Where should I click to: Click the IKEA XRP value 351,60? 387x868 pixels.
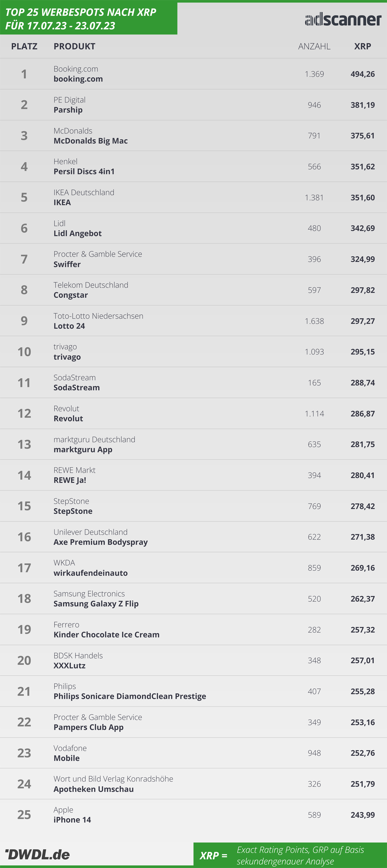pyautogui.click(x=362, y=197)
